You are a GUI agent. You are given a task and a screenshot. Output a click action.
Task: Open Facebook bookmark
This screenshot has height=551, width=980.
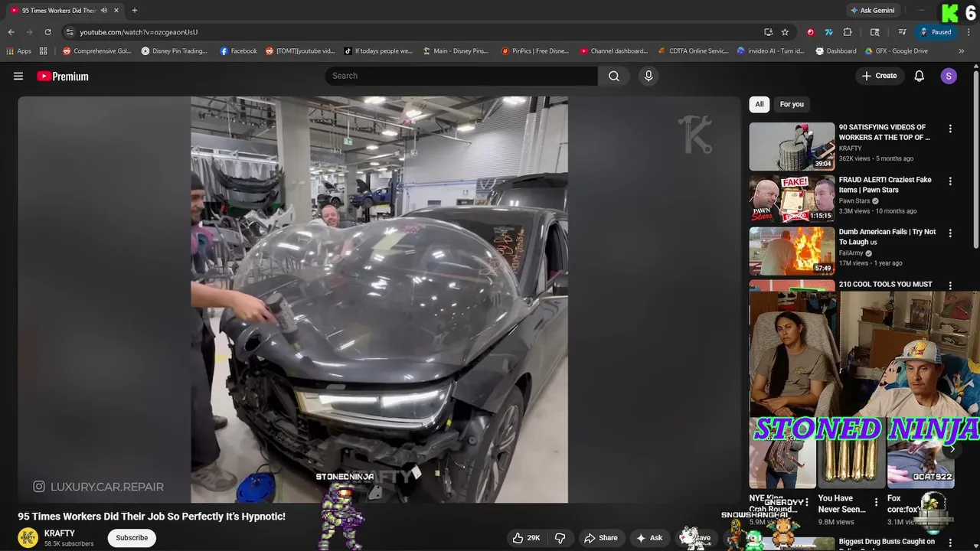click(238, 51)
